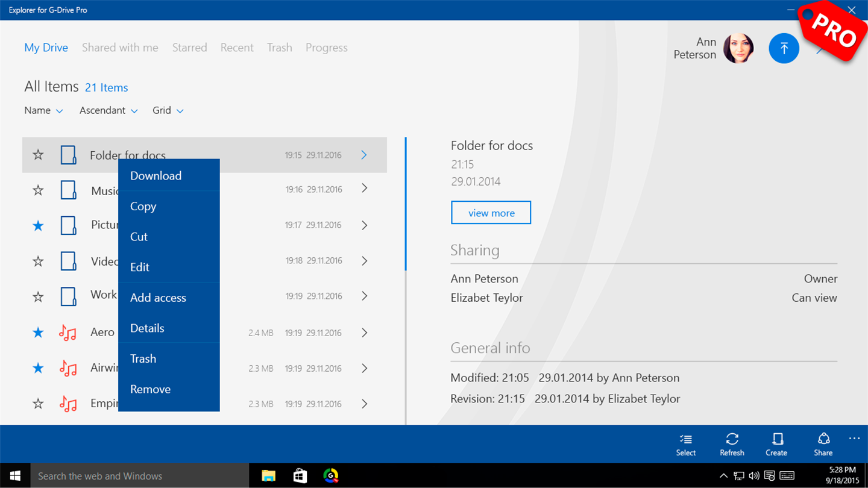Open File Explorer from the taskbar
Viewport: 868px width, 488px height.
(269, 476)
